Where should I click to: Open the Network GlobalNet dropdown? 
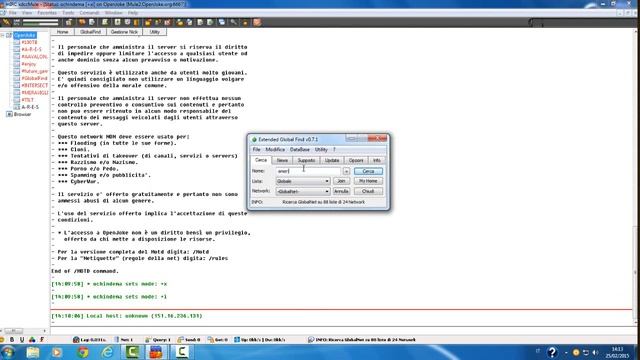click(303, 191)
